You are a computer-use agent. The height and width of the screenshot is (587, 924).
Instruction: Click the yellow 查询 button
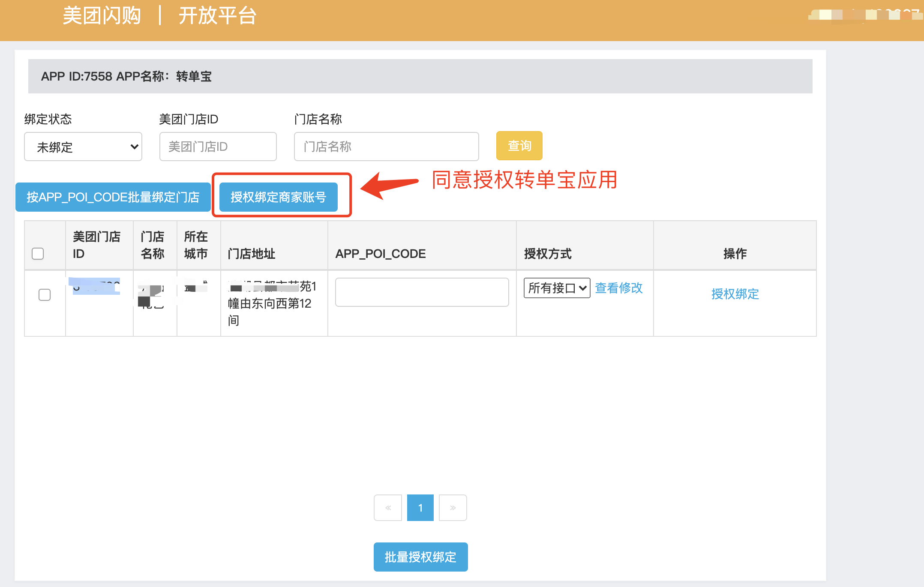pyautogui.click(x=519, y=146)
